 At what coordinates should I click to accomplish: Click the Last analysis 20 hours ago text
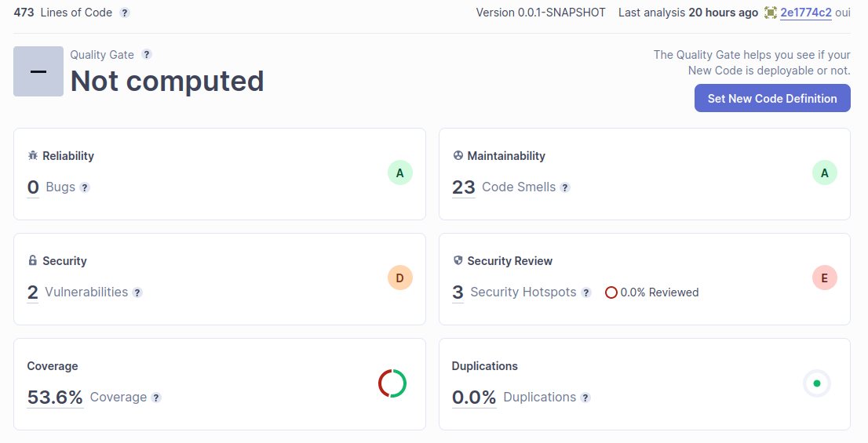[688, 13]
